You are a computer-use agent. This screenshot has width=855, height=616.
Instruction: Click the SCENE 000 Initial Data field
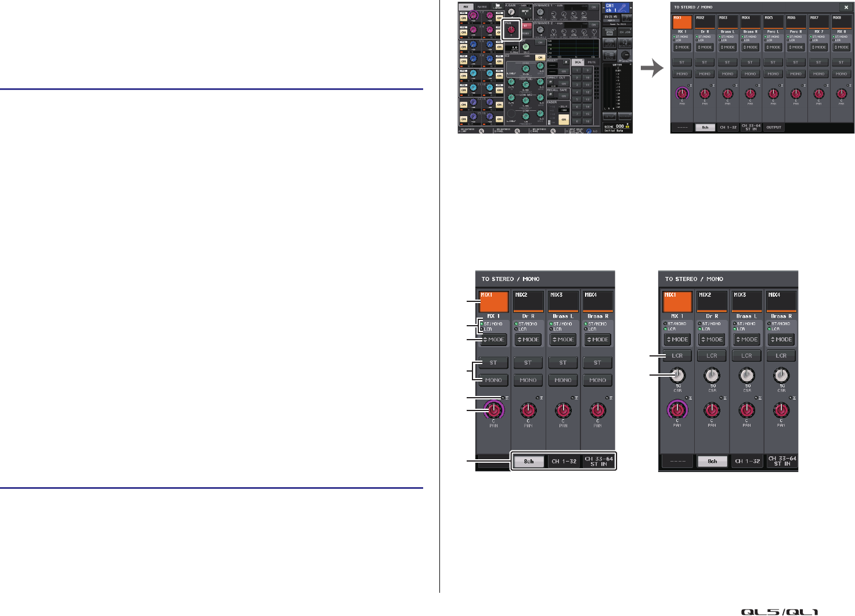[x=616, y=128]
